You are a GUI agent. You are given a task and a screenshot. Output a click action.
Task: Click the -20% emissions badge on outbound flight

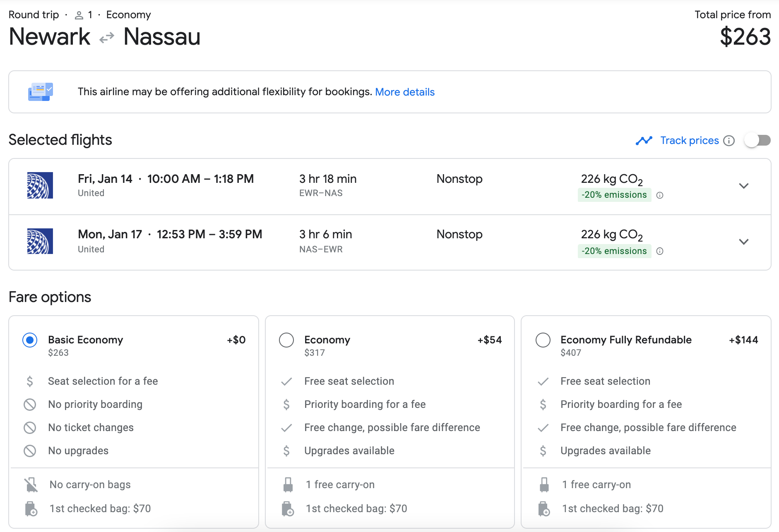[614, 195]
